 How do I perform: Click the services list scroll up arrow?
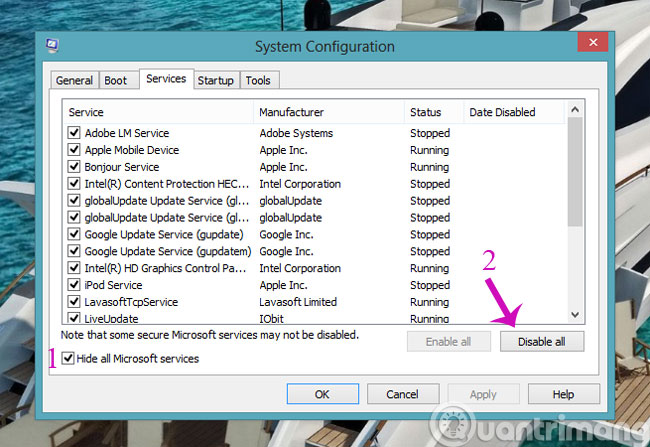[575, 109]
